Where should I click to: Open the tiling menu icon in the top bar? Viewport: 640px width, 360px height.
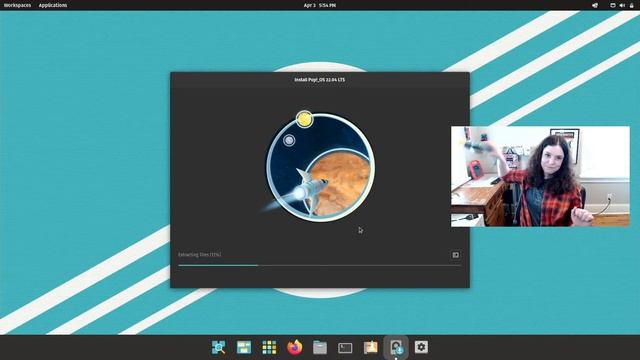(x=595, y=5)
